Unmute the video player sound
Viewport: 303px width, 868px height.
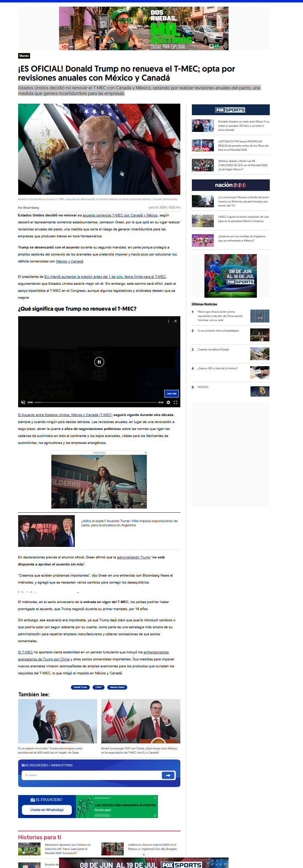coord(23,402)
